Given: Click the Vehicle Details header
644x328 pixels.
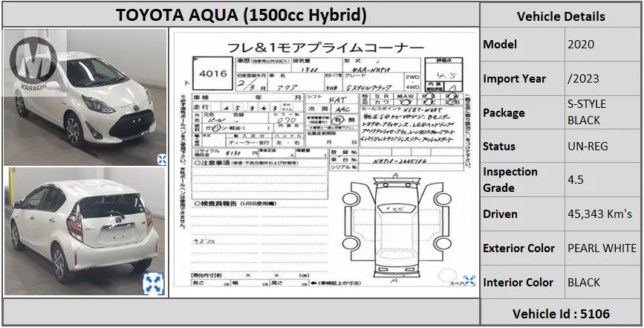Looking at the screenshot, I should pos(561,16).
